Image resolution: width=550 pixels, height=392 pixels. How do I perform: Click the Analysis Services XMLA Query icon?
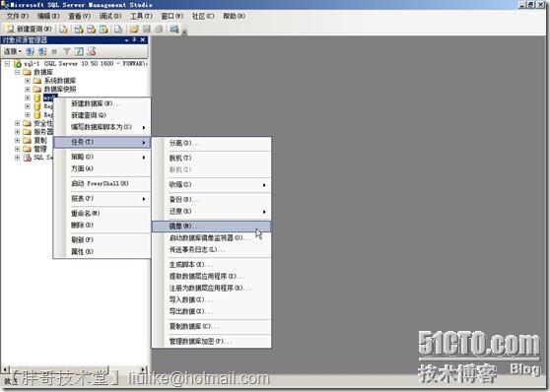point(103,30)
